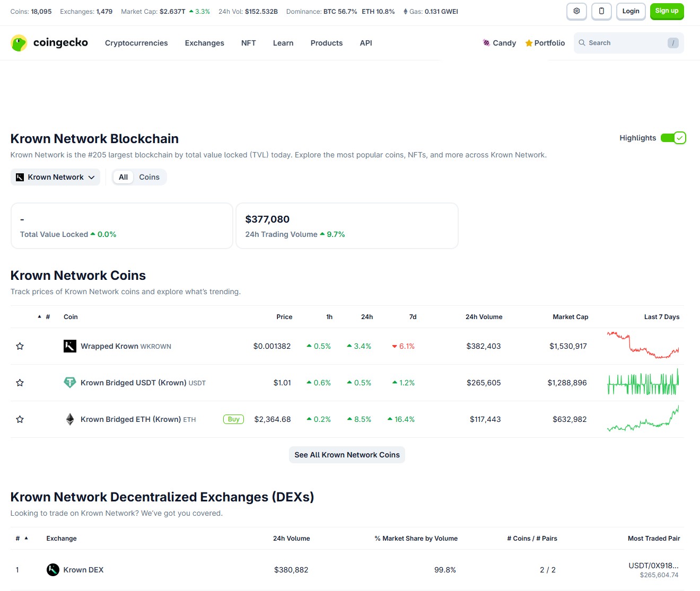Viewport: 700px width, 591px height.
Task: Sort coins by the # column arrow
Action: click(40, 317)
